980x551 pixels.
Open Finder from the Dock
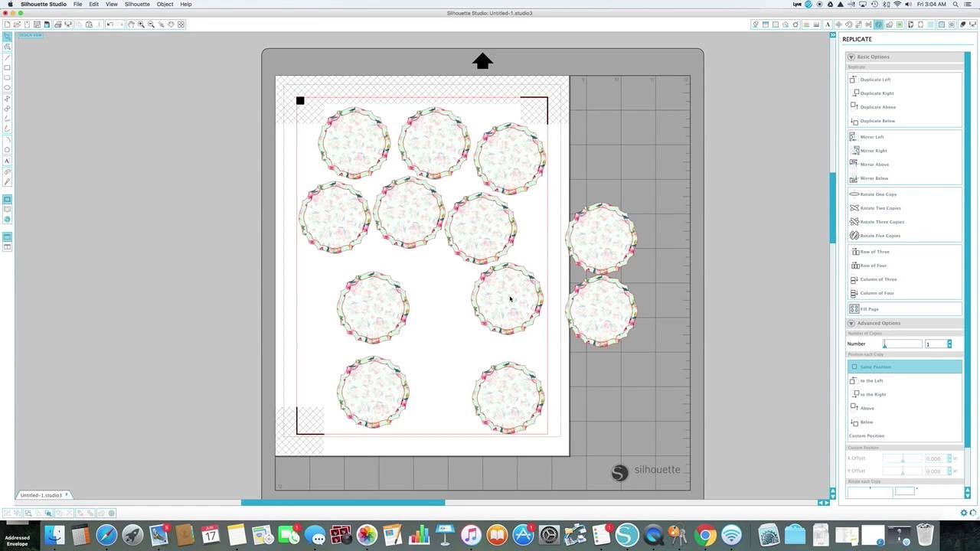pyautogui.click(x=54, y=535)
